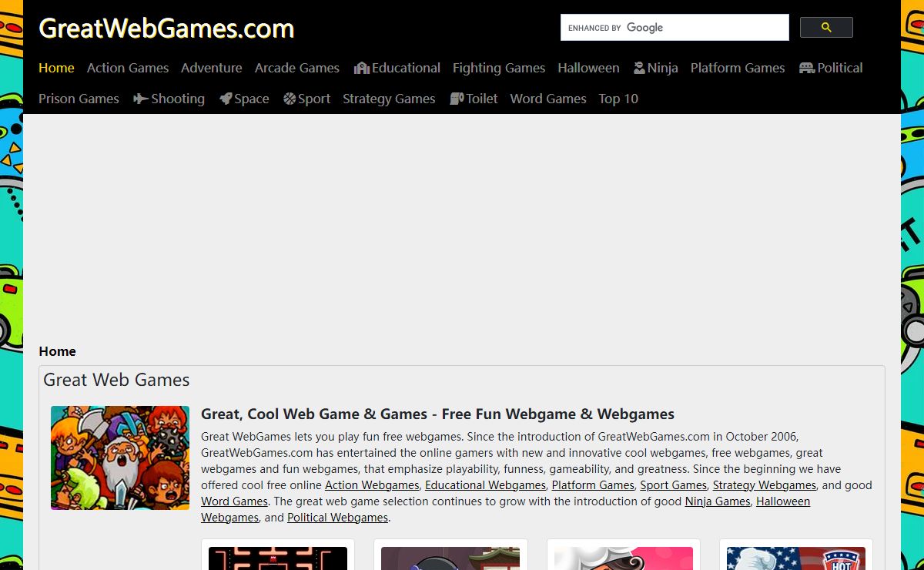Click the Shooting jet icon

point(141,99)
